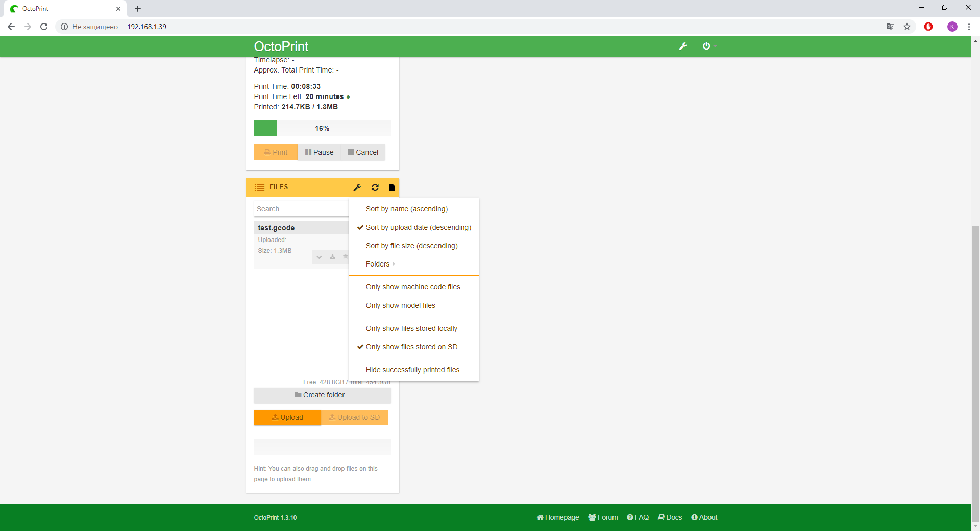Uncheck only show files stored on SD

[411, 347]
